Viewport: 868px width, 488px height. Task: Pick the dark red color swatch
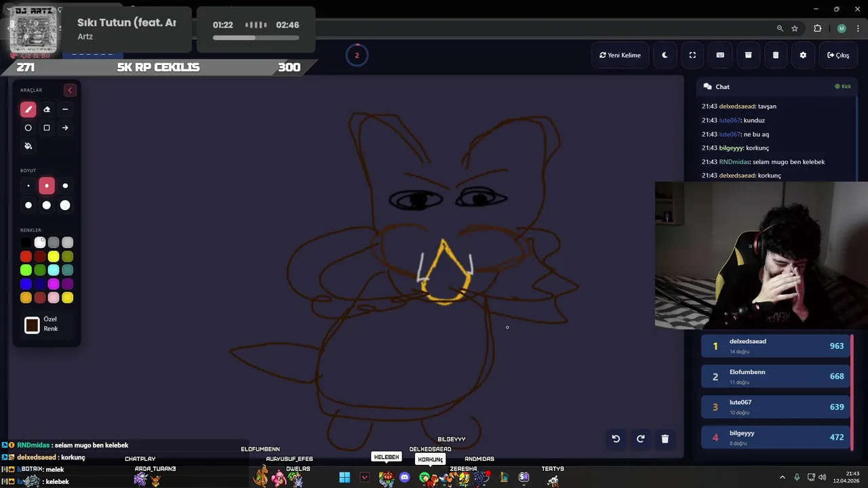[40, 256]
